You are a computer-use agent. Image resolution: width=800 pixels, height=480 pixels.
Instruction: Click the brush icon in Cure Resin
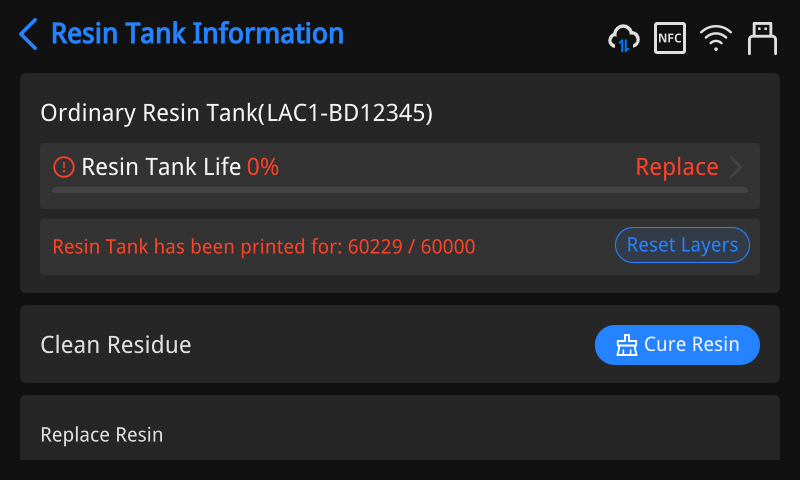click(627, 345)
